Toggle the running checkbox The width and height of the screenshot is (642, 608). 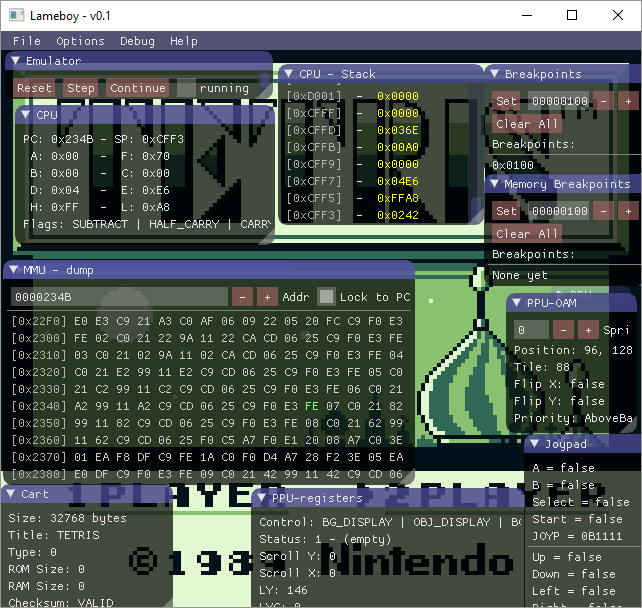coord(186,88)
